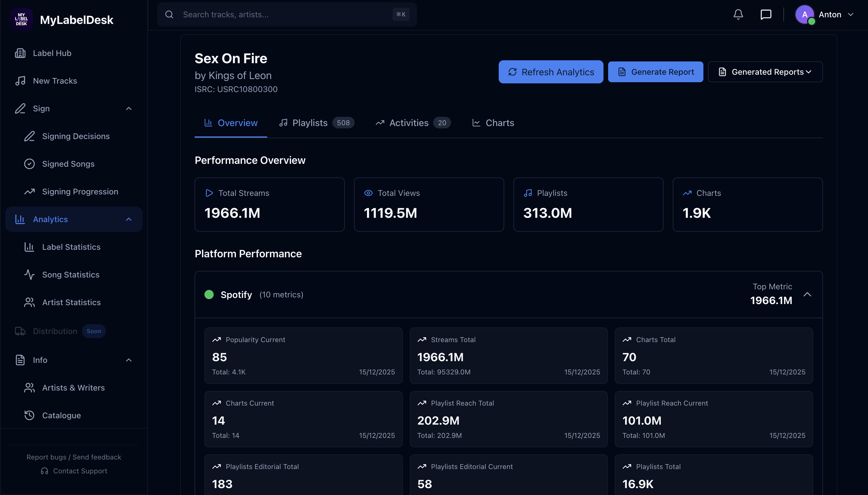This screenshot has width=868, height=495.
Task: Click the Refresh Analytics button
Action: [x=551, y=72]
